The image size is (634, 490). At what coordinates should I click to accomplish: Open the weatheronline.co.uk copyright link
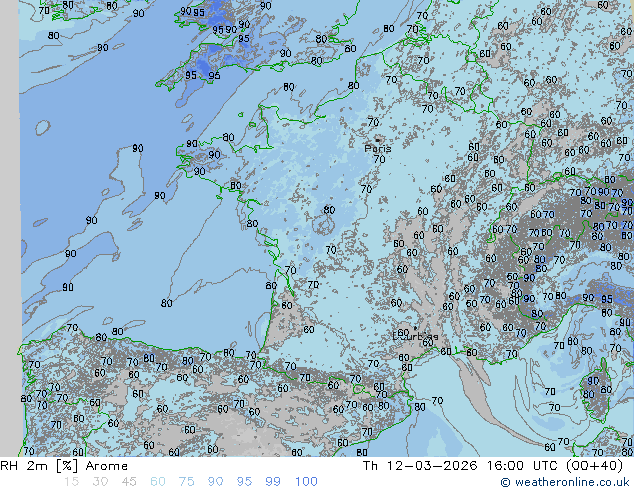(565, 482)
